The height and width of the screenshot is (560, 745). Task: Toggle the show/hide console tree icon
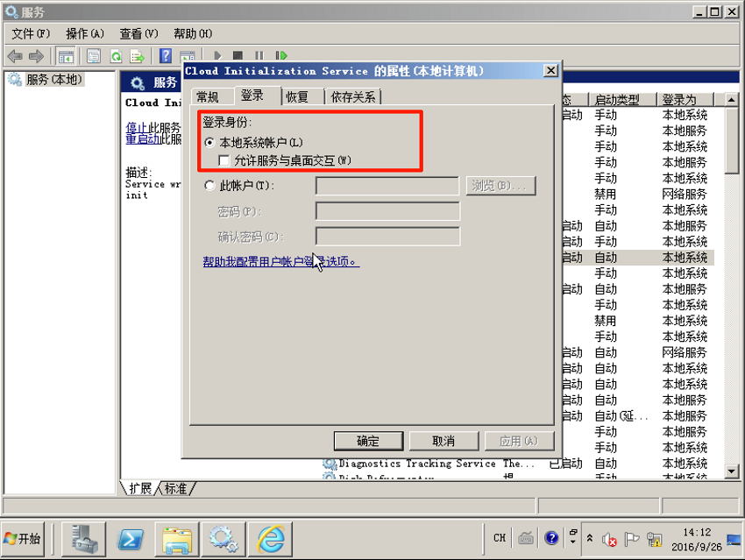coord(66,56)
